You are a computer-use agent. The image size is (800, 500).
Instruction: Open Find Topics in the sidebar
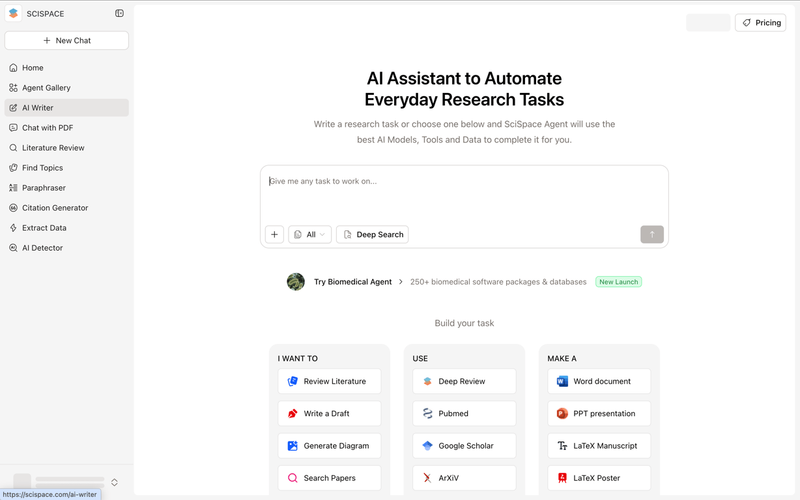coord(66,167)
